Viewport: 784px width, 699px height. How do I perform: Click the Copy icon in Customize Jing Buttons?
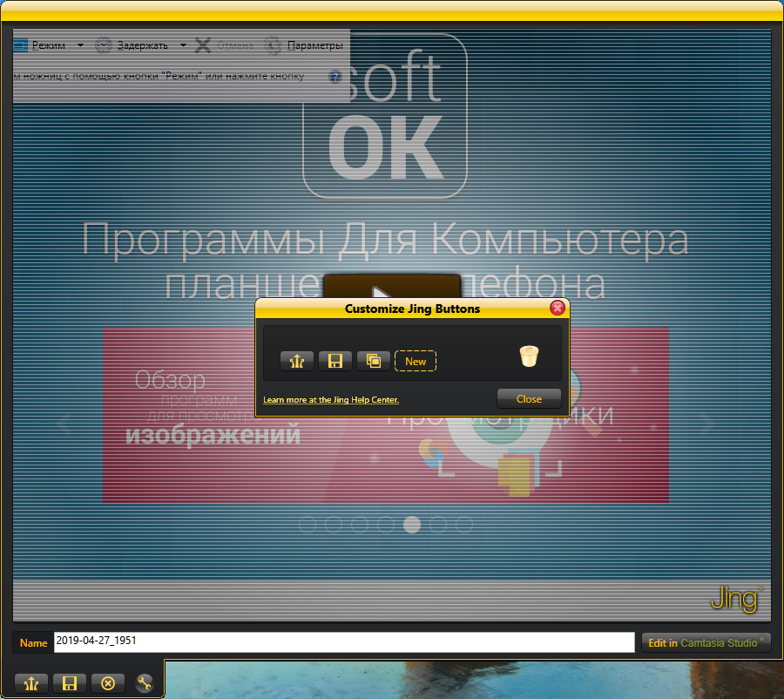tap(374, 361)
